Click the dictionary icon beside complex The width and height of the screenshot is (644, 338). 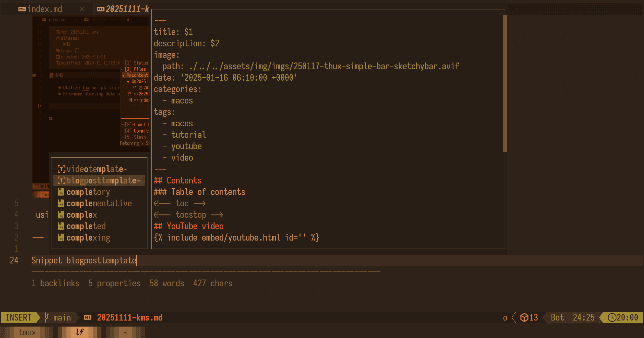61,215
